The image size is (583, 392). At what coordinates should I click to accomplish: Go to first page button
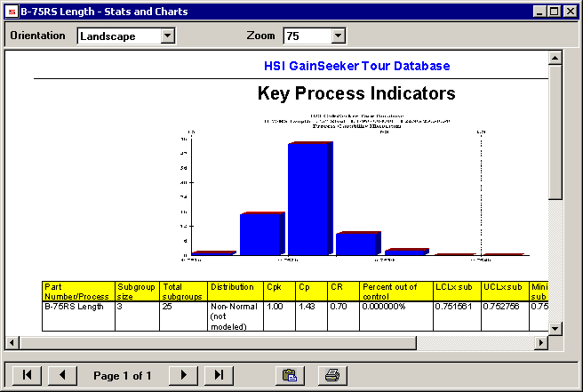[27, 375]
